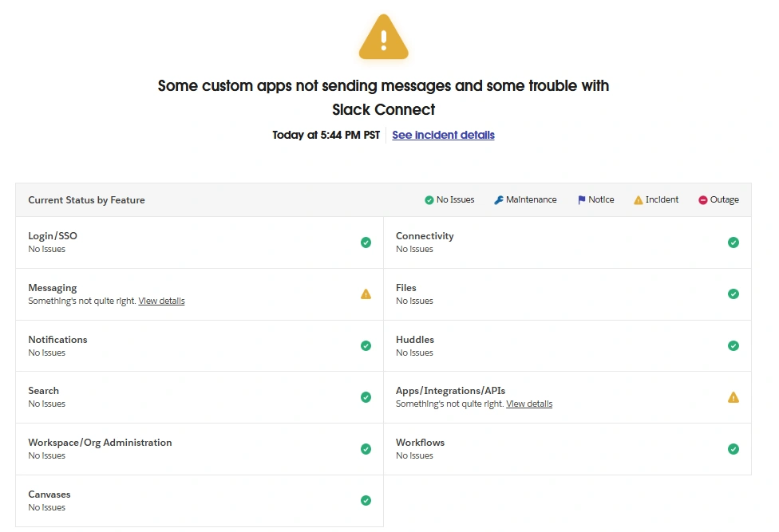The width and height of the screenshot is (779, 532).
Task: Select the Apps/Integrations/APIs feature title
Action: [x=451, y=391]
